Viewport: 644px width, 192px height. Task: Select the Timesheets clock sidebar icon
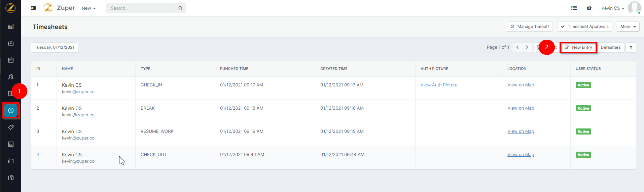coord(11,110)
